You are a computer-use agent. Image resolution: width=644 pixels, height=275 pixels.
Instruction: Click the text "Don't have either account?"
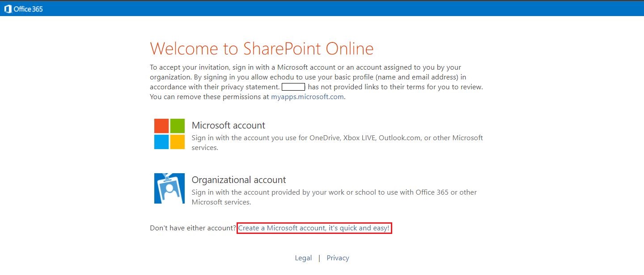[x=193, y=228]
